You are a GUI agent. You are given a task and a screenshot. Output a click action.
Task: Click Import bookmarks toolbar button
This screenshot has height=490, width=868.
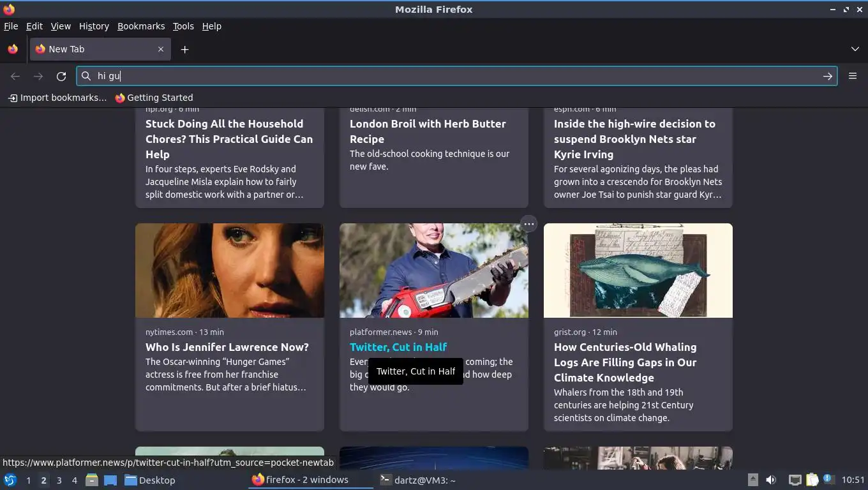(57, 98)
